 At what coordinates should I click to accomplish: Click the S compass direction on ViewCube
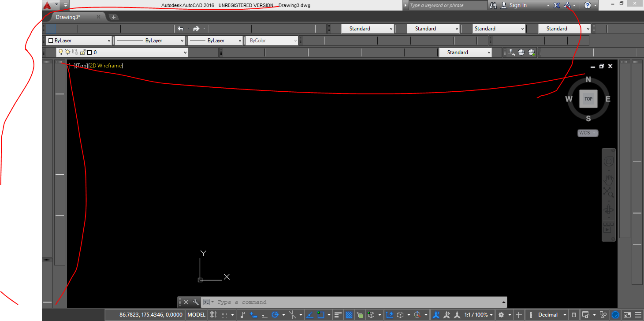588,118
